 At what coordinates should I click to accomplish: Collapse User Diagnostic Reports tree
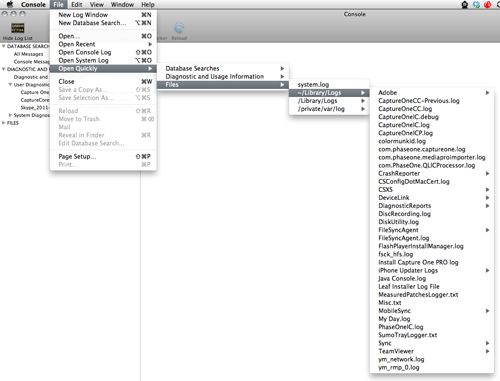pos(10,84)
